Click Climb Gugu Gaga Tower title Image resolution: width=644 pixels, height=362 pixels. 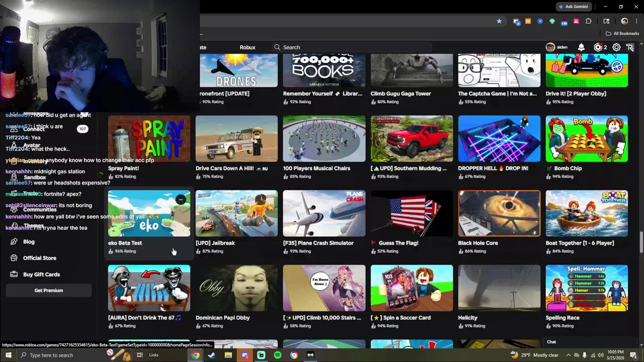[400, 94]
